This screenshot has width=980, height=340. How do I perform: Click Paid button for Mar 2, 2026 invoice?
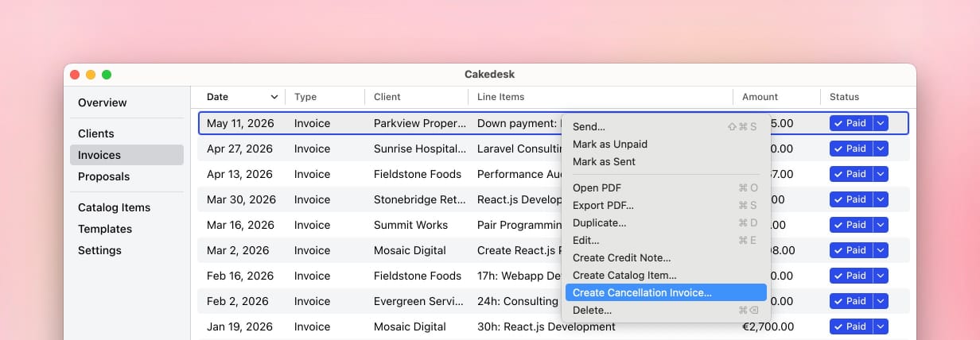point(850,250)
